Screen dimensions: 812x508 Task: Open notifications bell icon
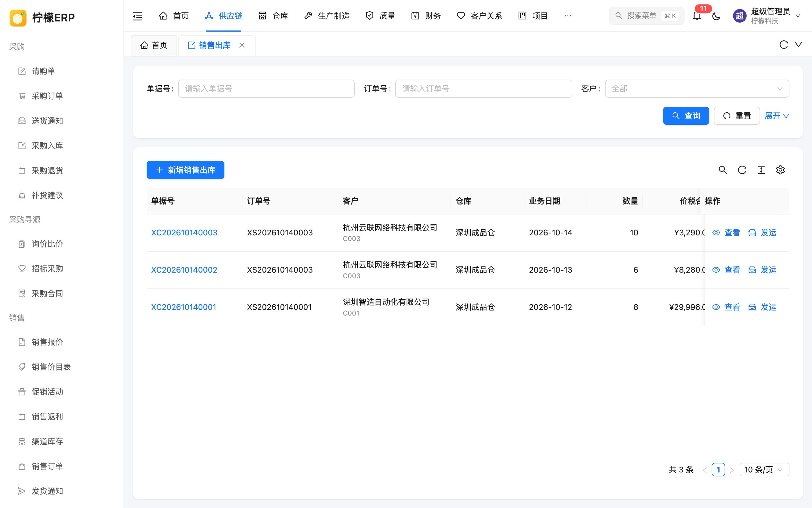pos(697,16)
